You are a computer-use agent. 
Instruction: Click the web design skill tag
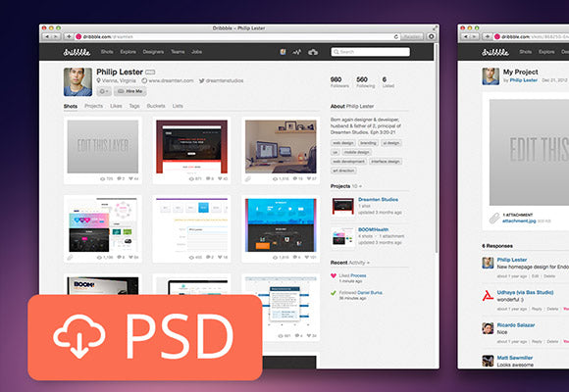point(343,143)
